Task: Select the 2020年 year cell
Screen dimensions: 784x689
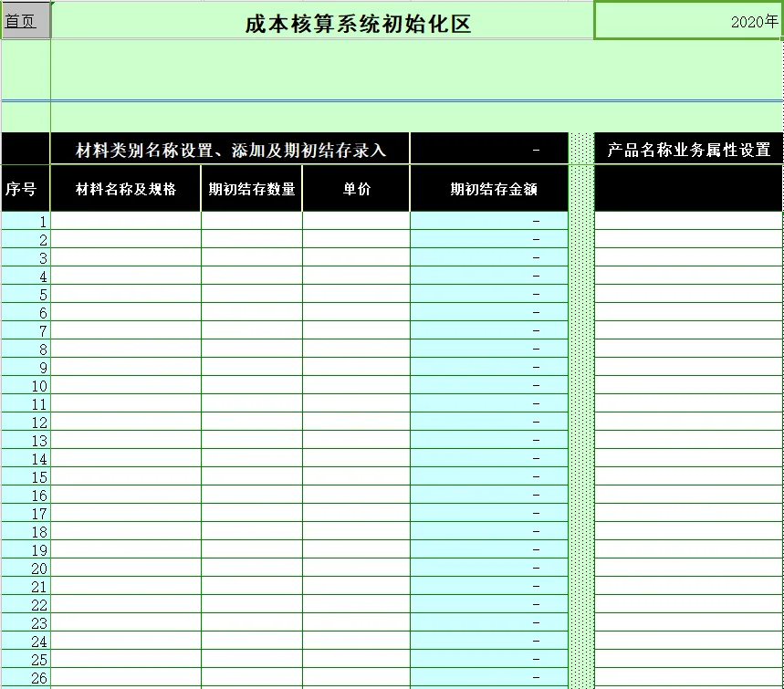Action: click(x=688, y=21)
